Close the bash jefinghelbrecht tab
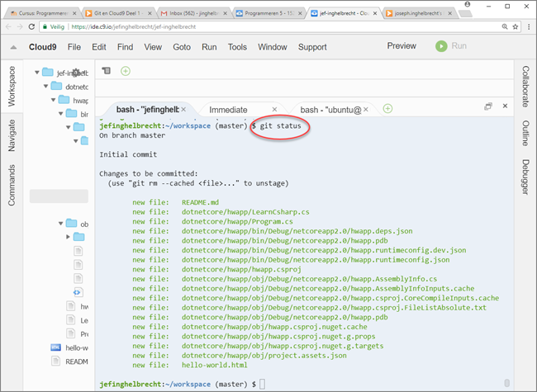Viewport: 537px width, 392px height. click(183, 110)
